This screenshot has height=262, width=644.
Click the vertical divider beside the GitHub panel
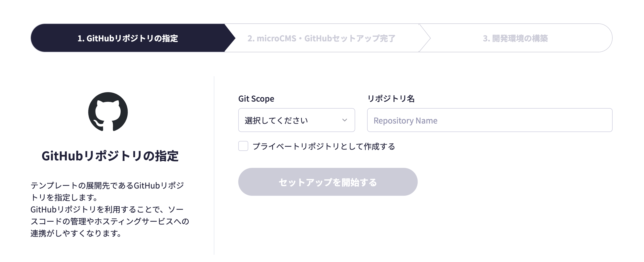214,165
